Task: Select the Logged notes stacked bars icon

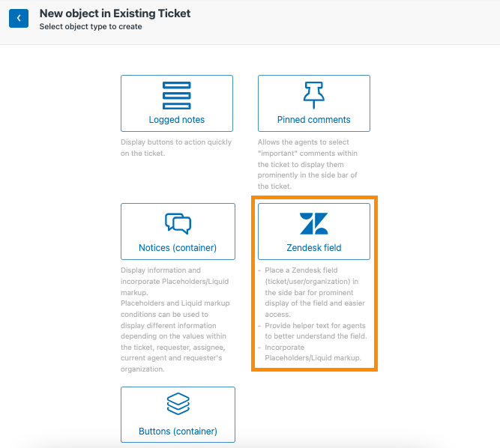Action: coord(177,96)
